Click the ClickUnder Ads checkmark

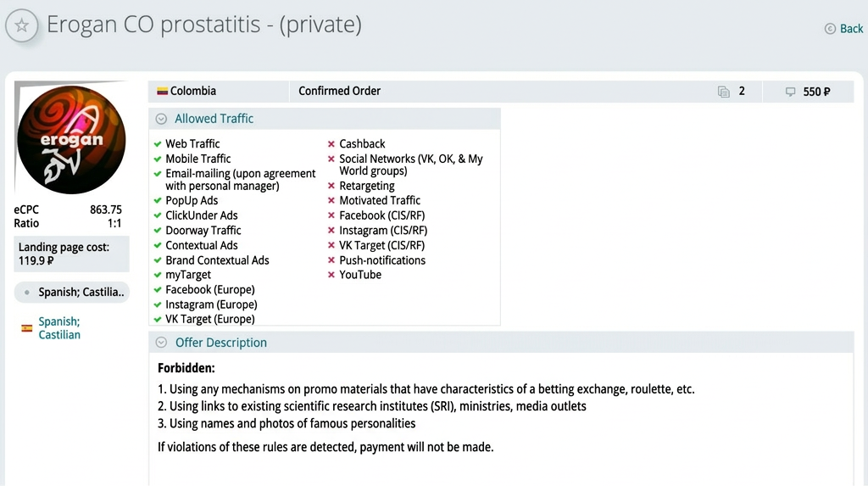point(158,215)
